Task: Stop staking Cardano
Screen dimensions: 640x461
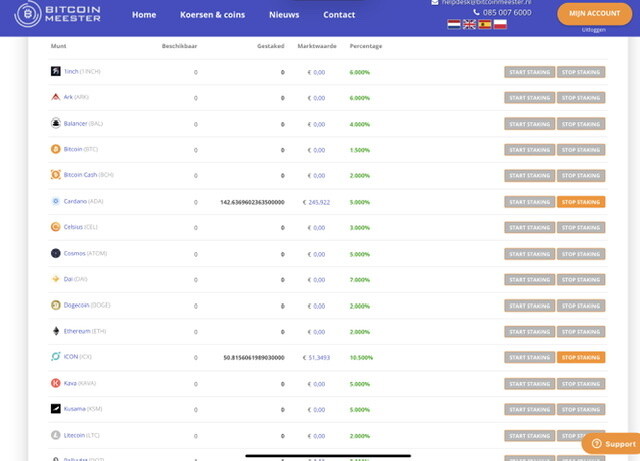Action: coord(581,202)
